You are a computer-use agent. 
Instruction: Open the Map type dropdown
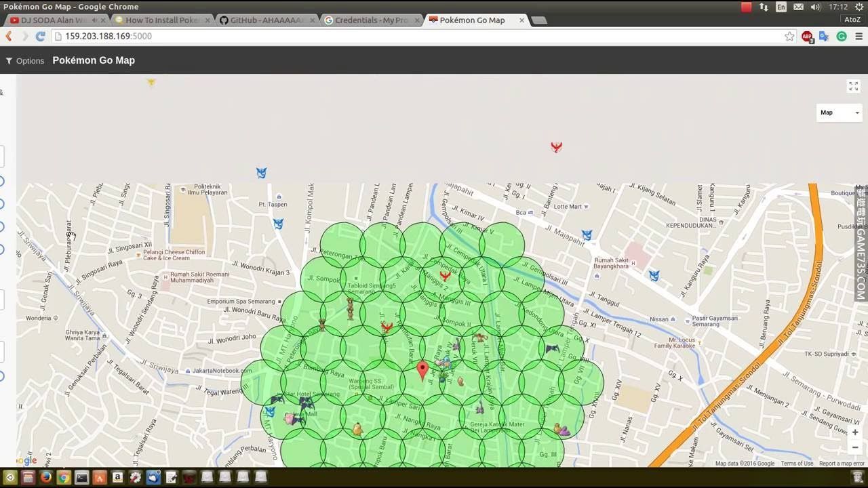click(840, 113)
